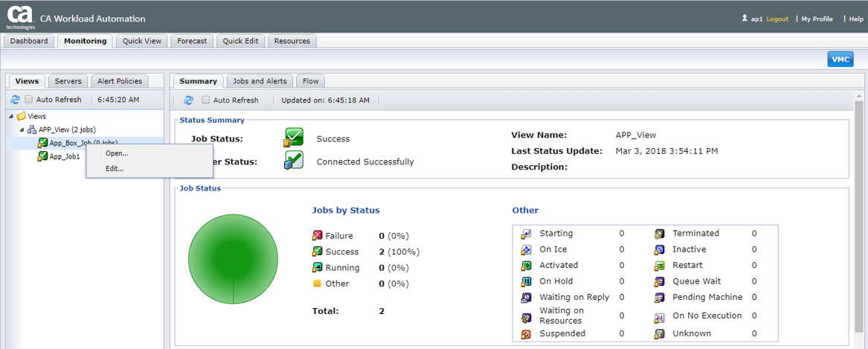Go to the Forecast tab
868x349 pixels.
[x=192, y=41]
